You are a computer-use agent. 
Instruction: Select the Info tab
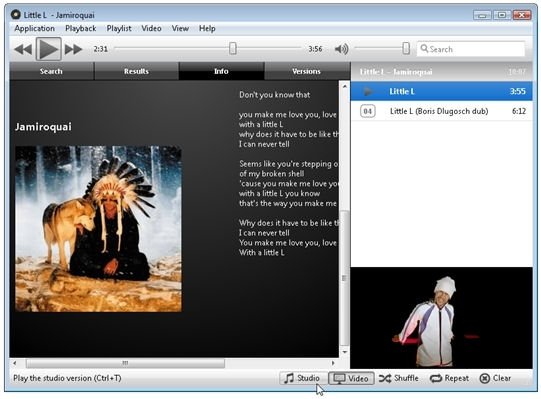(x=222, y=71)
